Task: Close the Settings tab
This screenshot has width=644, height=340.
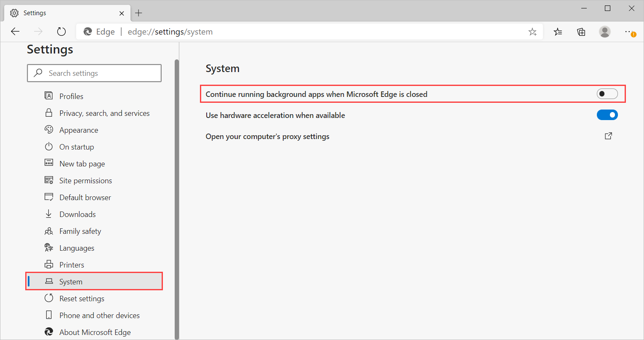Action: click(122, 13)
